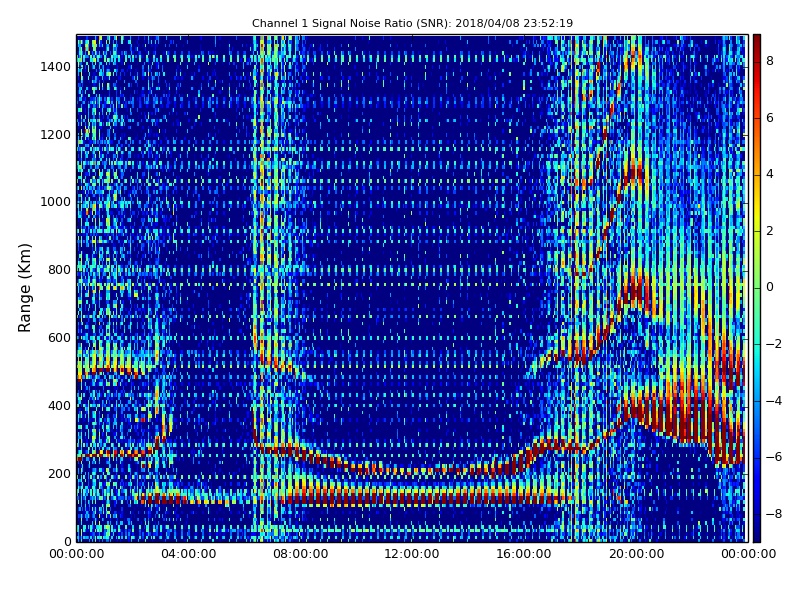Click the 04:00:00 time axis label

tap(189, 554)
